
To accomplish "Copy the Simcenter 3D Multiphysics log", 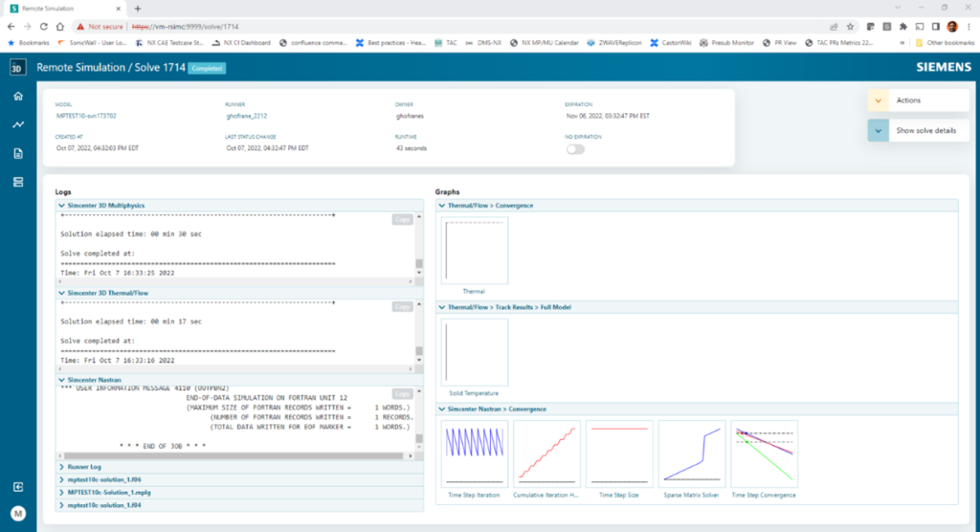I will click(402, 219).
